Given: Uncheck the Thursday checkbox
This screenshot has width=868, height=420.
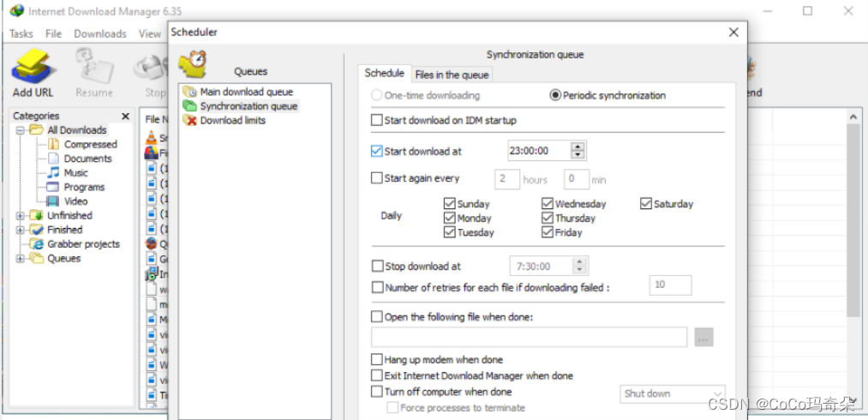Looking at the screenshot, I should pos(548,219).
